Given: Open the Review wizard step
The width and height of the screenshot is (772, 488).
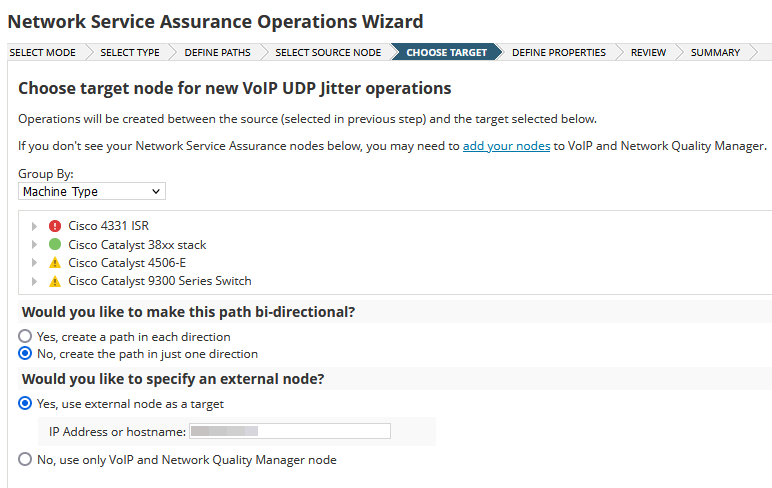Looking at the screenshot, I should (648, 52).
